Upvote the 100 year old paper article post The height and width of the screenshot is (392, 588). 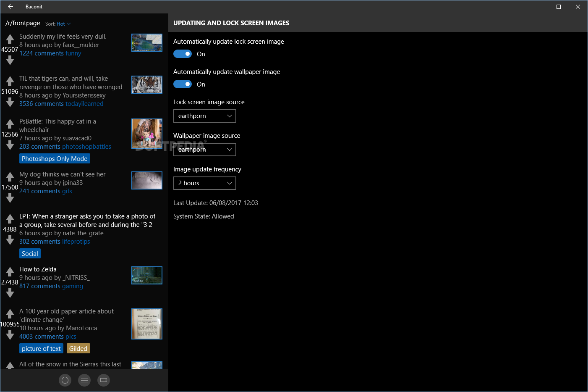(x=10, y=314)
